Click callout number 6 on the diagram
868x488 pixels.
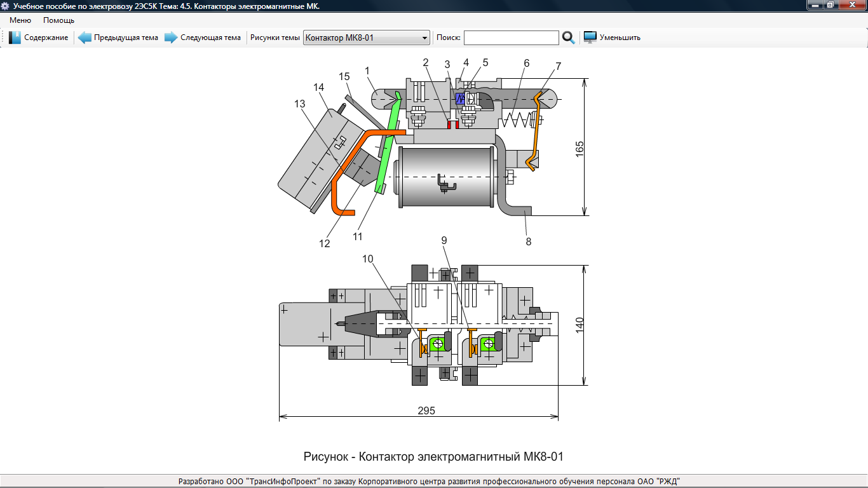(526, 63)
